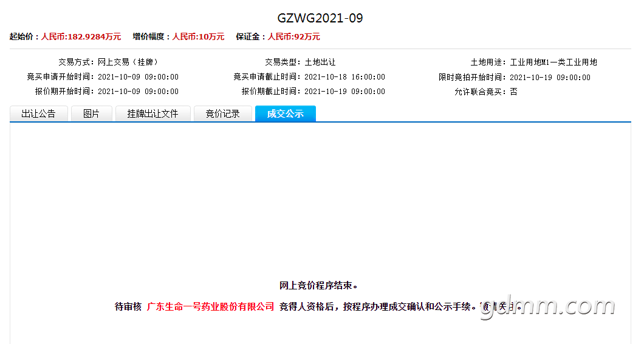644x344 pixels.
Task: Click starting price 人民币:182.9284万元
Action: tap(81, 36)
